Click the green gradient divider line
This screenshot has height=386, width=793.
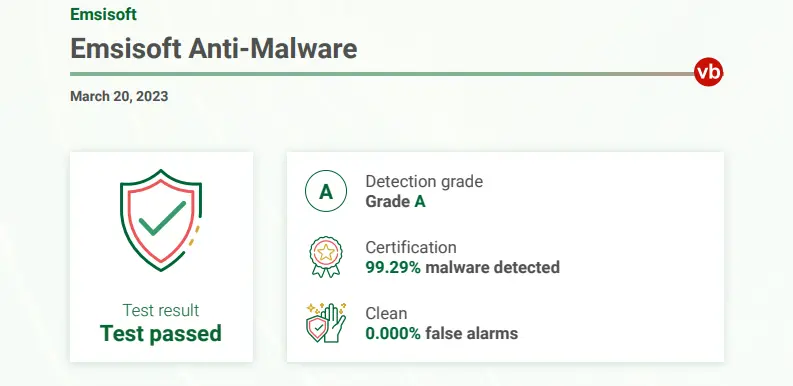[382, 74]
